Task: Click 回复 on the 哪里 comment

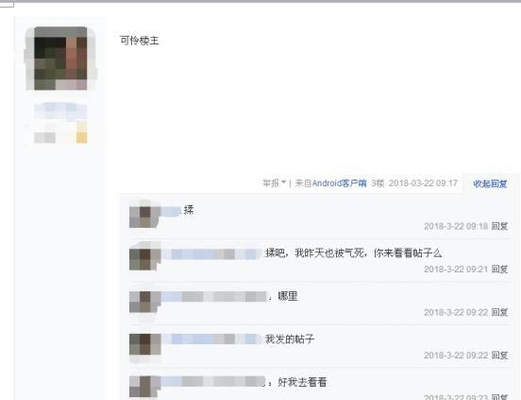Action: [499, 312]
